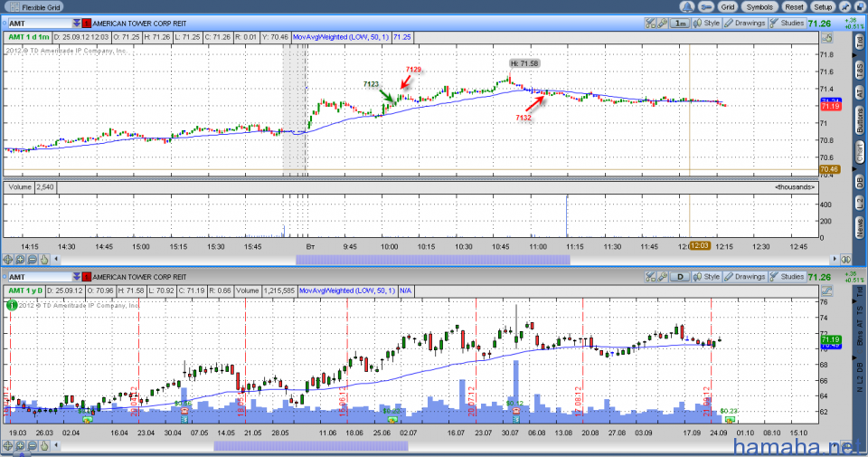
Task: Open the T&S side tab
Action: point(860,70)
